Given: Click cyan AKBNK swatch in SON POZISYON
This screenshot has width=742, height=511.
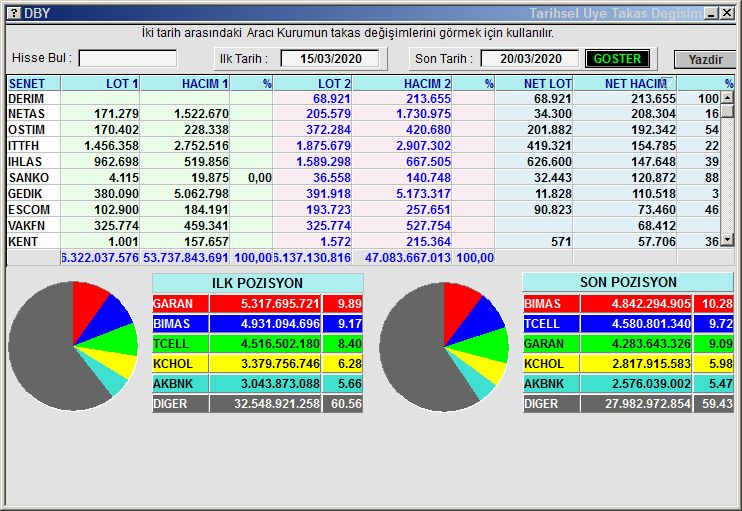Looking at the screenshot, I should click(x=551, y=384).
